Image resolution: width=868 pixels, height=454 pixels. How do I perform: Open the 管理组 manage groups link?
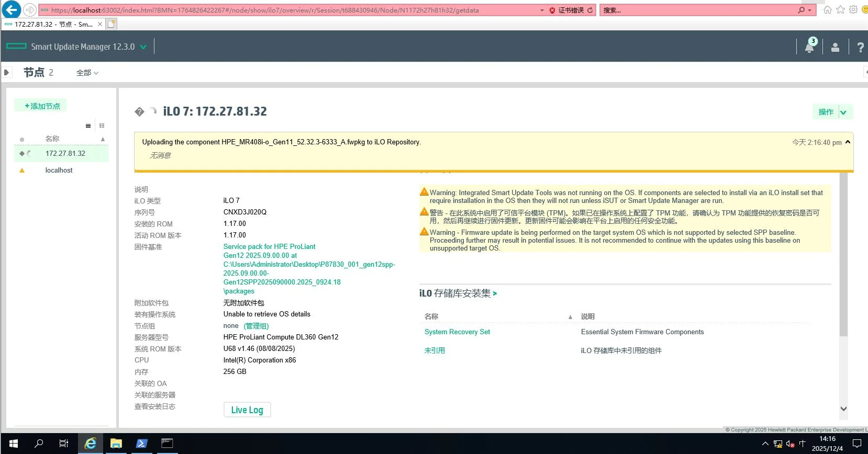(x=257, y=326)
